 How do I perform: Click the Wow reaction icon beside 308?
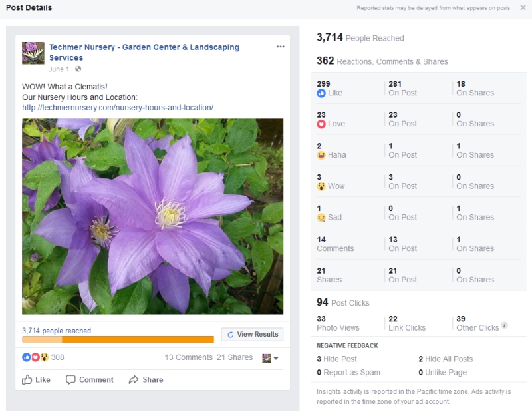44,357
